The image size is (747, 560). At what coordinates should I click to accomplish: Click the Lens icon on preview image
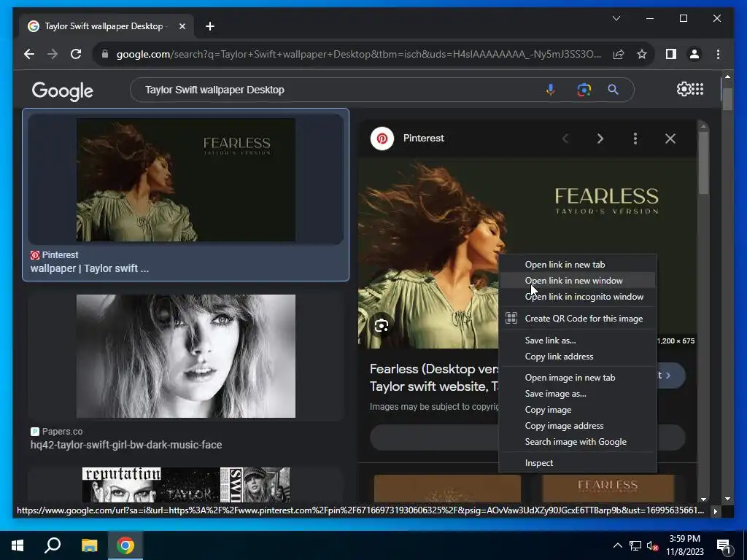tap(381, 326)
